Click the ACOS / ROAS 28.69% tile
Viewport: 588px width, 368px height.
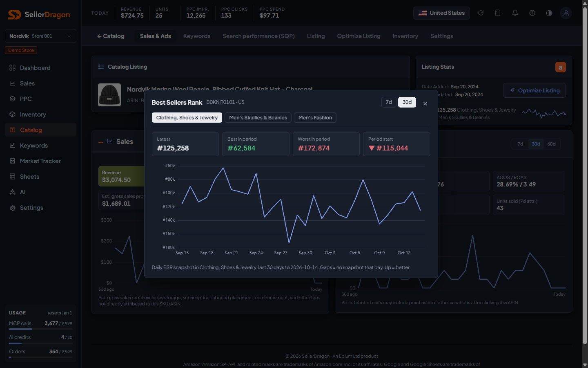529,181
